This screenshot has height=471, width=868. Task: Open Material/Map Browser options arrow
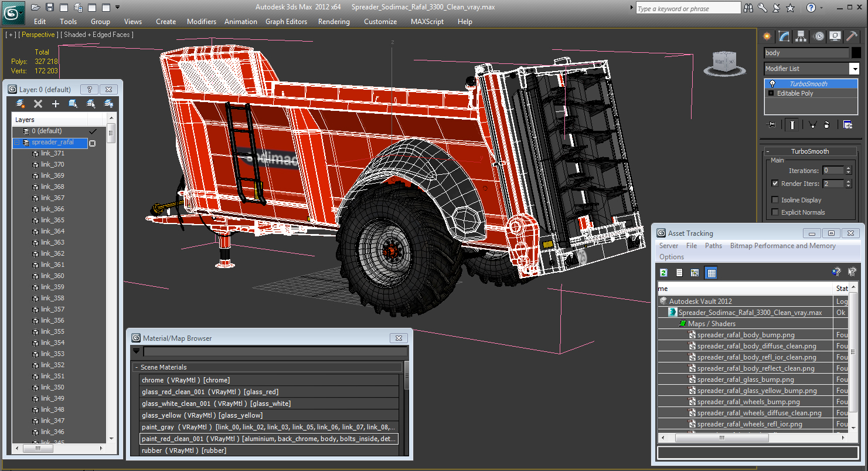137,351
